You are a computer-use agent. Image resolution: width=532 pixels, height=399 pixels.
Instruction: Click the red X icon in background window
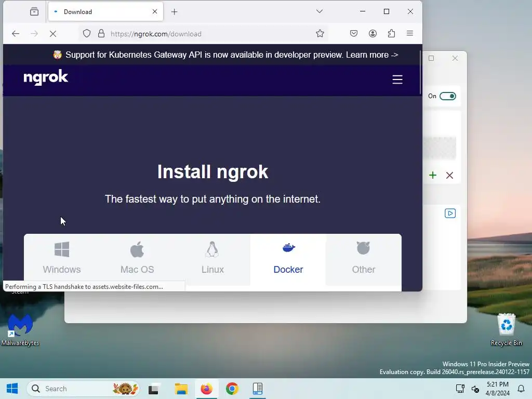pyautogui.click(x=449, y=176)
